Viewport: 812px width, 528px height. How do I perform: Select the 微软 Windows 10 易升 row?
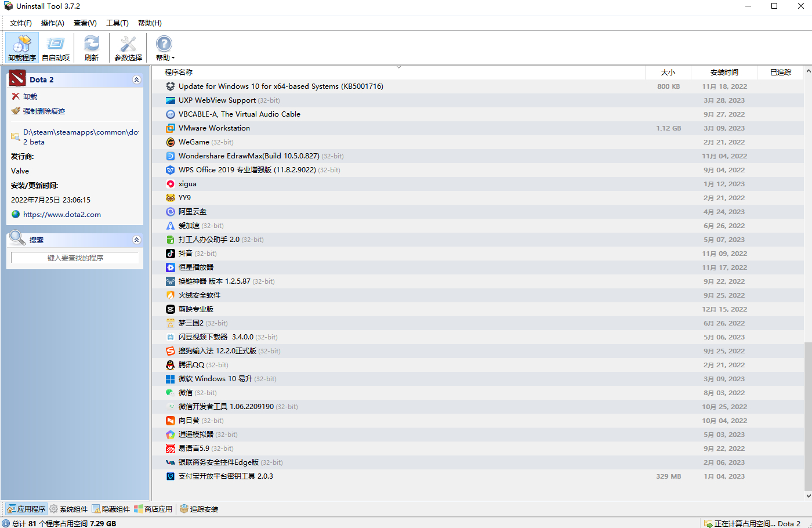pos(478,379)
